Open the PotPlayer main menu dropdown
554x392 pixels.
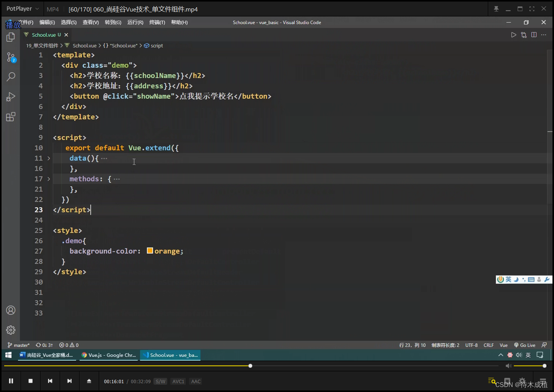pyautogui.click(x=23, y=9)
